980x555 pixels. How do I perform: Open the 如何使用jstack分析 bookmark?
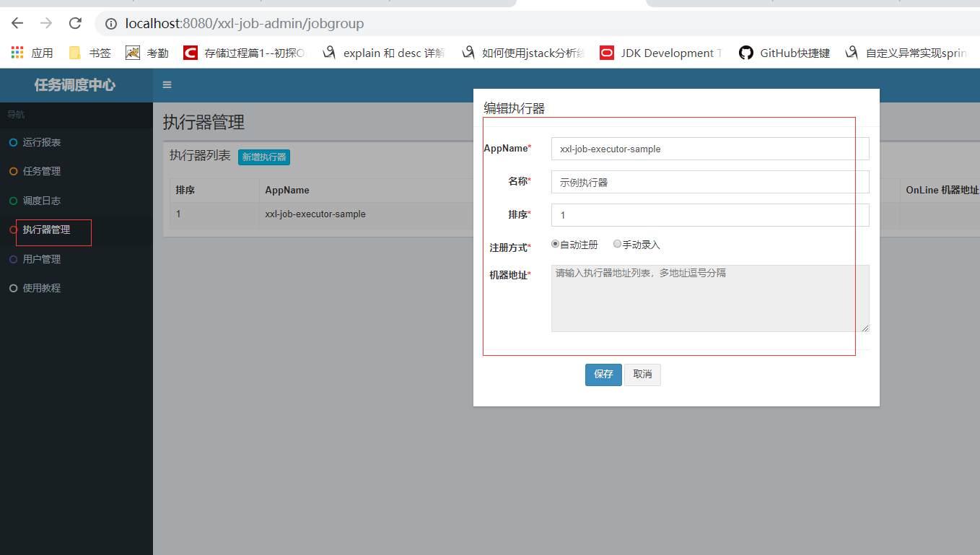(523, 53)
